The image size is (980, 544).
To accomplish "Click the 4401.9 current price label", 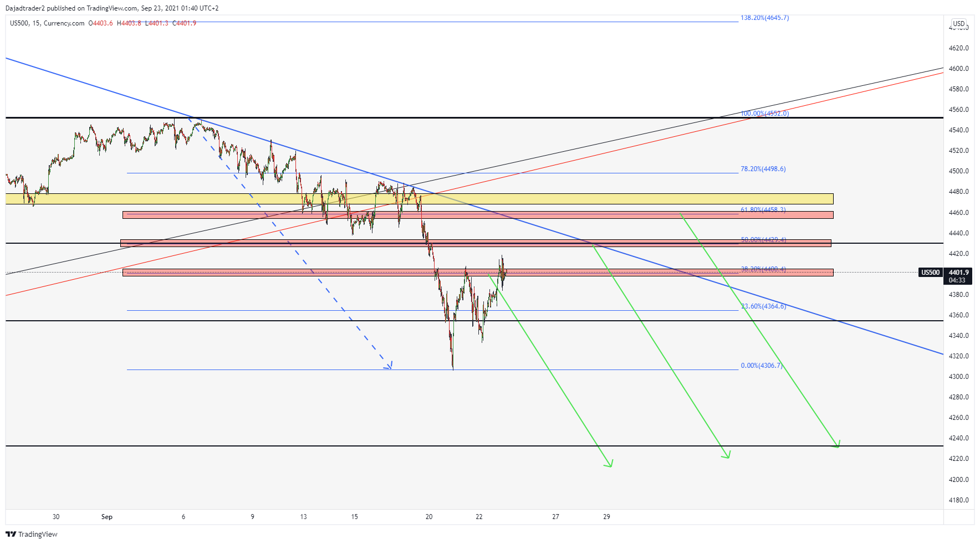I will tap(958, 273).
